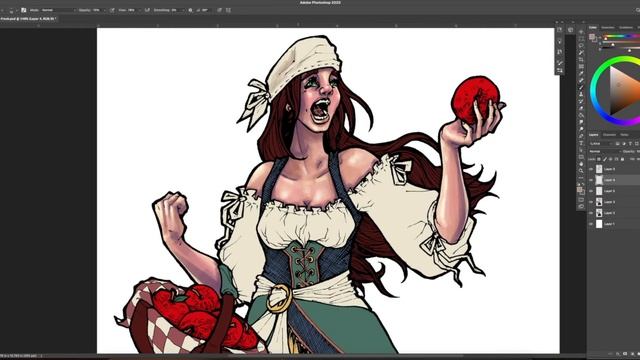The height and width of the screenshot is (360, 640).
Task: Select the Hand tool
Action: pyautogui.click(x=581, y=164)
